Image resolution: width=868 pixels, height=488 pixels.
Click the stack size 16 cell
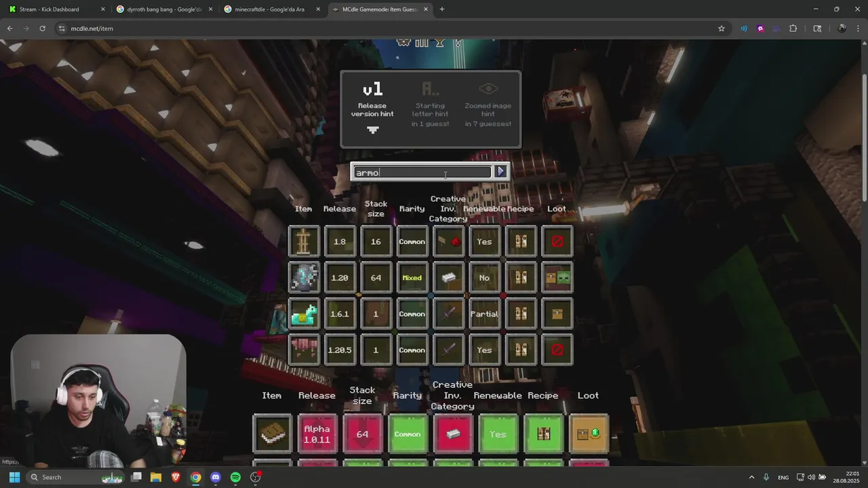pyautogui.click(x=376, y=241)
